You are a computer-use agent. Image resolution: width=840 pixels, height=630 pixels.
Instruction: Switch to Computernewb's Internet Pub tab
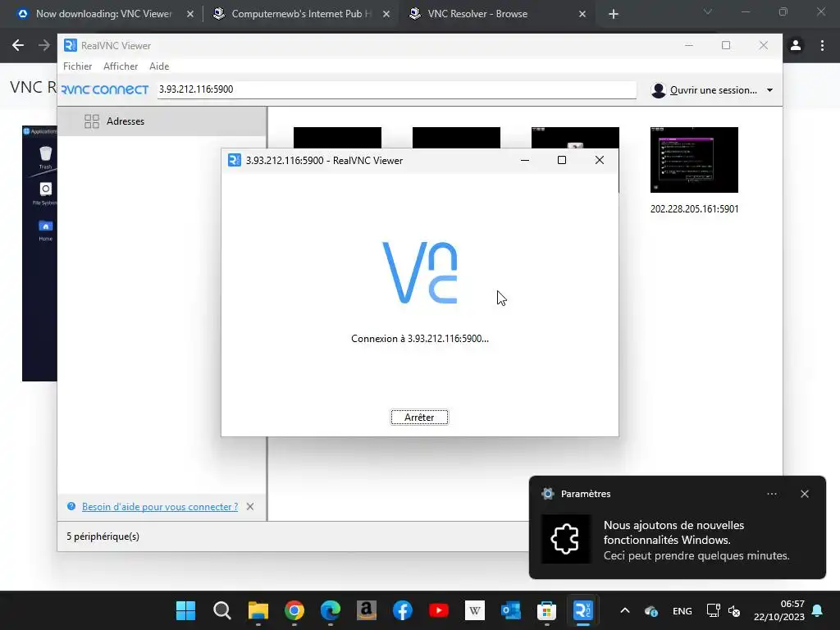[x=300, y=14]
